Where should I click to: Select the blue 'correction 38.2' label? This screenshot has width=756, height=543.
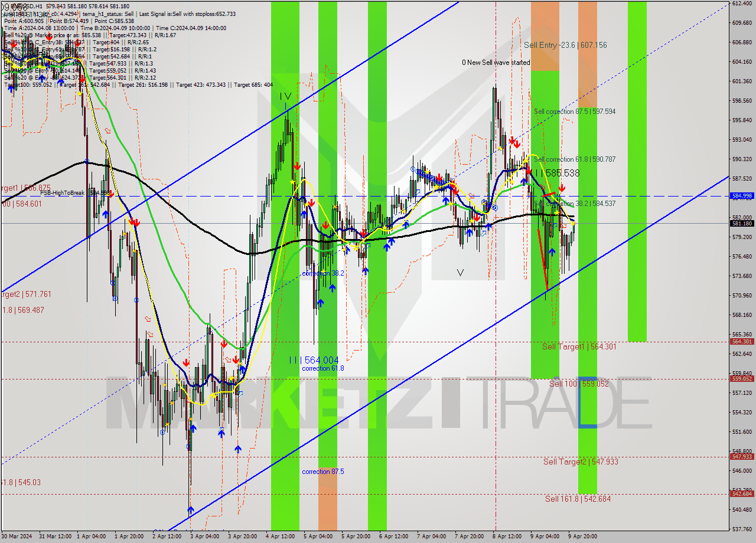[x=322, y=273]
